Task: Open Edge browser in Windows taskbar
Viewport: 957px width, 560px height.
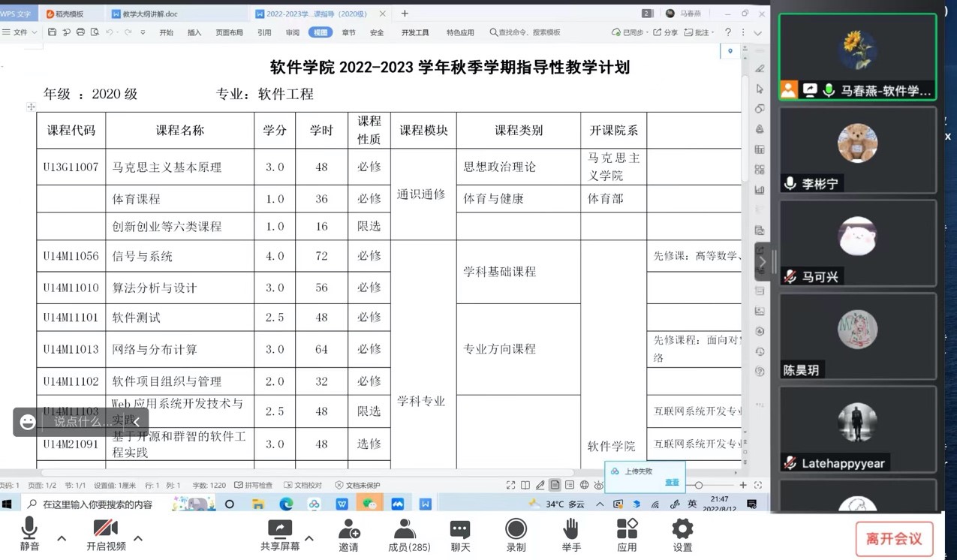Action: click(x=286, y=504)
